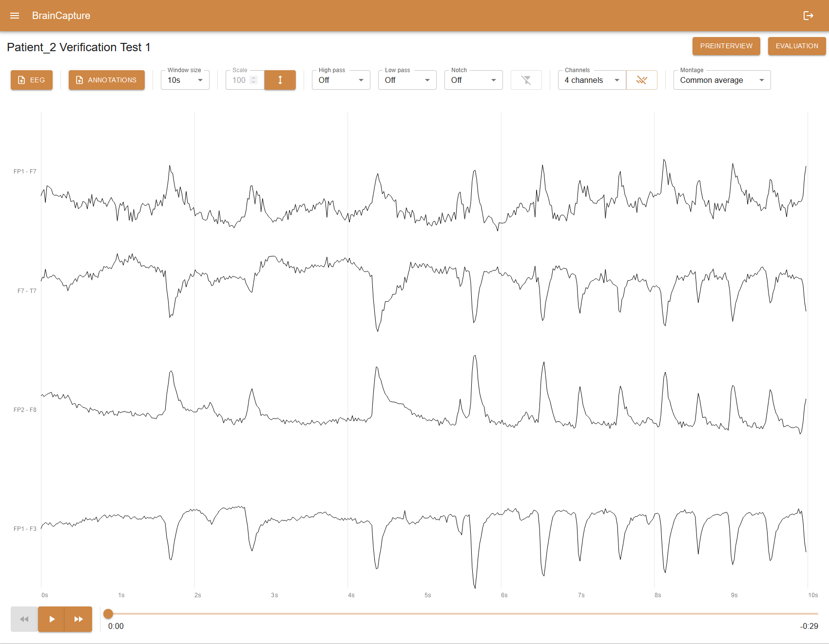The image size is (829, 644).
Task: Click the rewind button
Action: click(x=24, y=619)
